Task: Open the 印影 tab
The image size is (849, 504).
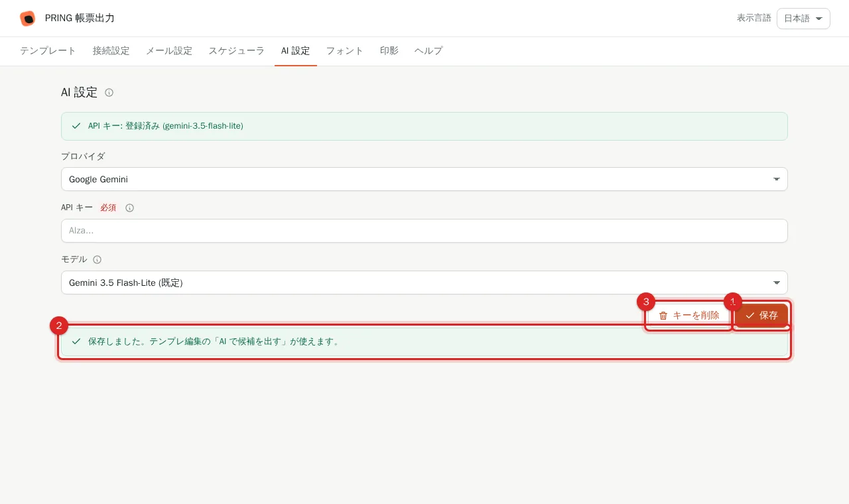Action: point(389,51)
